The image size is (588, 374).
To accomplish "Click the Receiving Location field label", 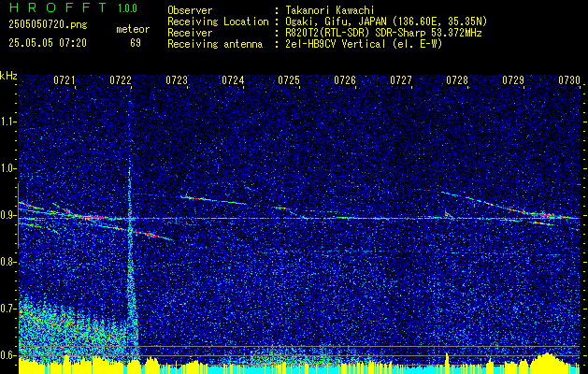I will pos(218,22).
